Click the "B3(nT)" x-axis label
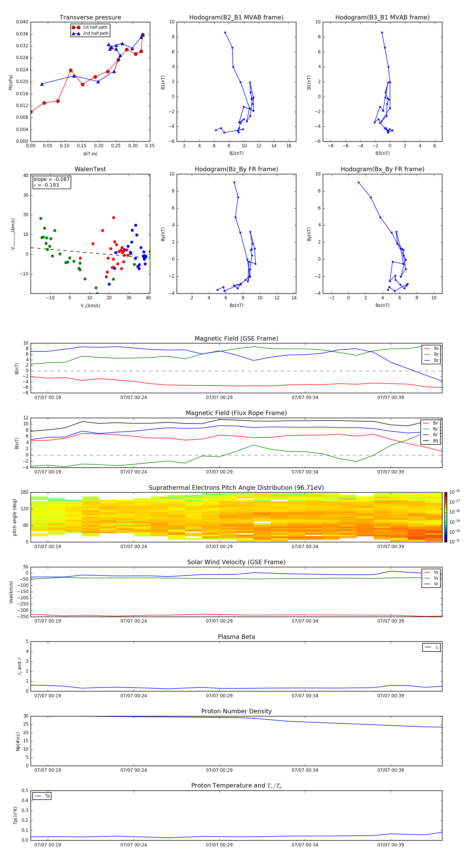The width and height of the screenshot is (473, 868). 382,153
